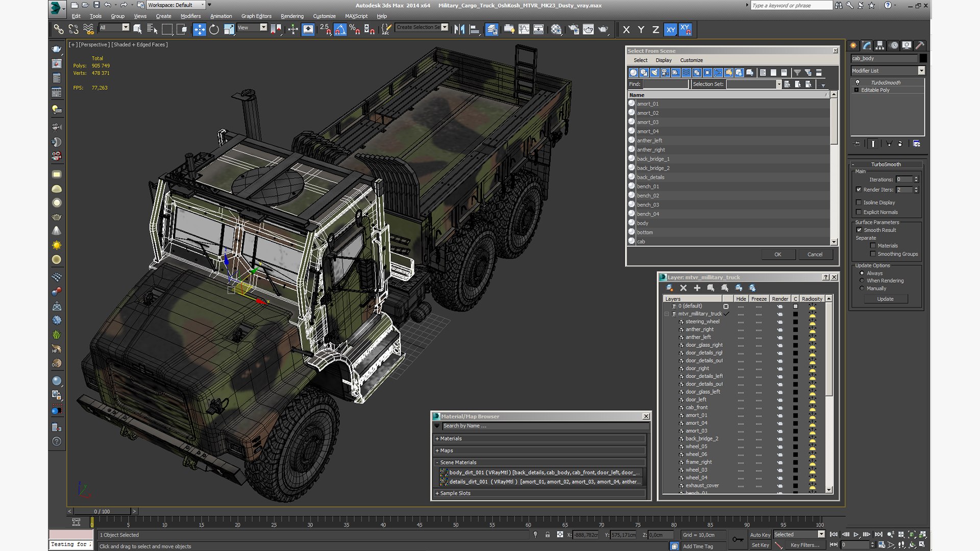Switch to Hierarchy command panel tab

point(880,45)
